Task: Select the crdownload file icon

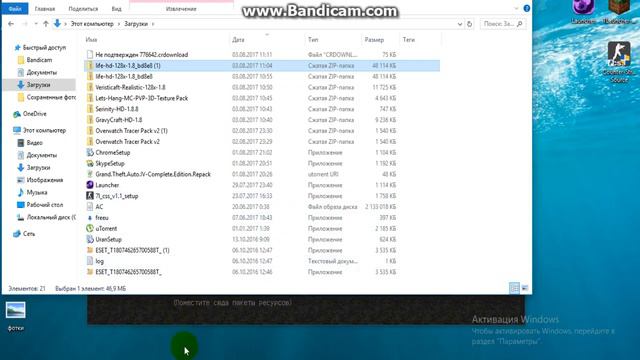Action: pos(90,55)
